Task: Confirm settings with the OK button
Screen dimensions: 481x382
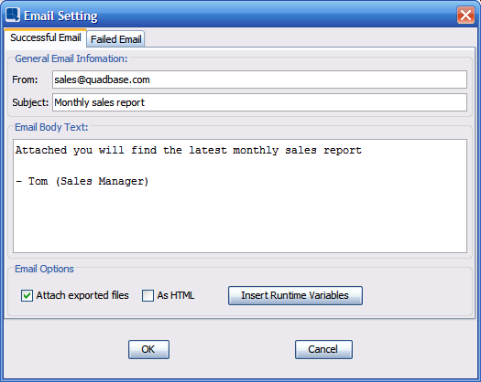Action: [x=149, y=349]
